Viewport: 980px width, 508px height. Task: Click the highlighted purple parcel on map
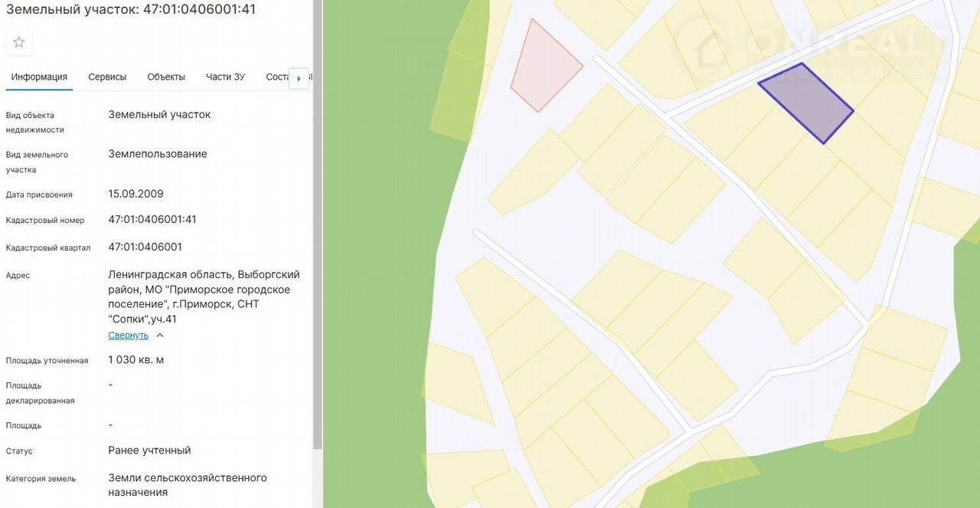coord(806,103)
